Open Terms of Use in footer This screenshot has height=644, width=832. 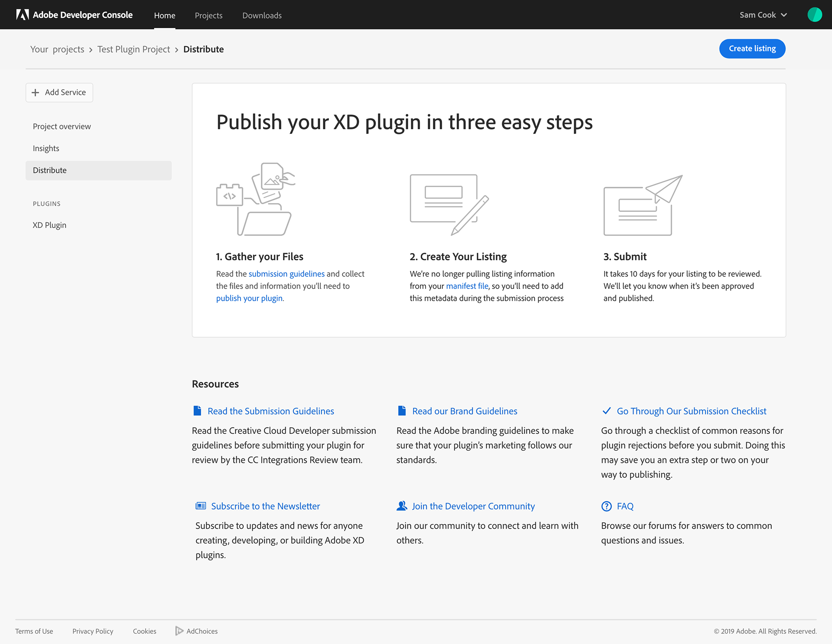coord(34,631)
